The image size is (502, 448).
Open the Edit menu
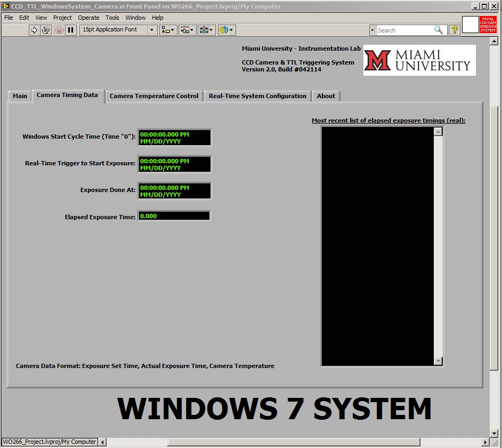point(24,18)
